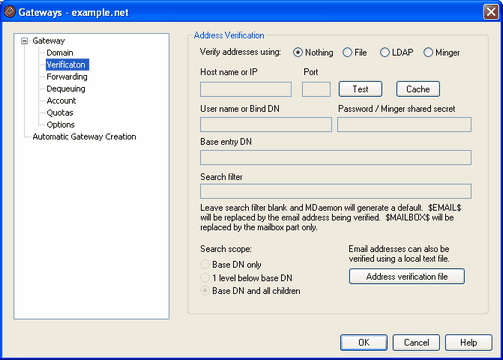Open the Cache button
The height and width of the screenshot is (360, 503).
tap(418, 89)
